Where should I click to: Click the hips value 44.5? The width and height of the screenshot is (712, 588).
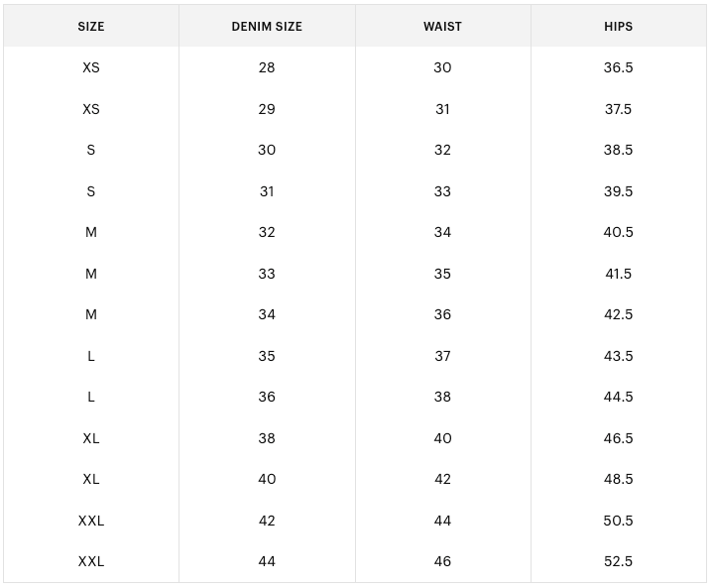click(x=618, y=397)
